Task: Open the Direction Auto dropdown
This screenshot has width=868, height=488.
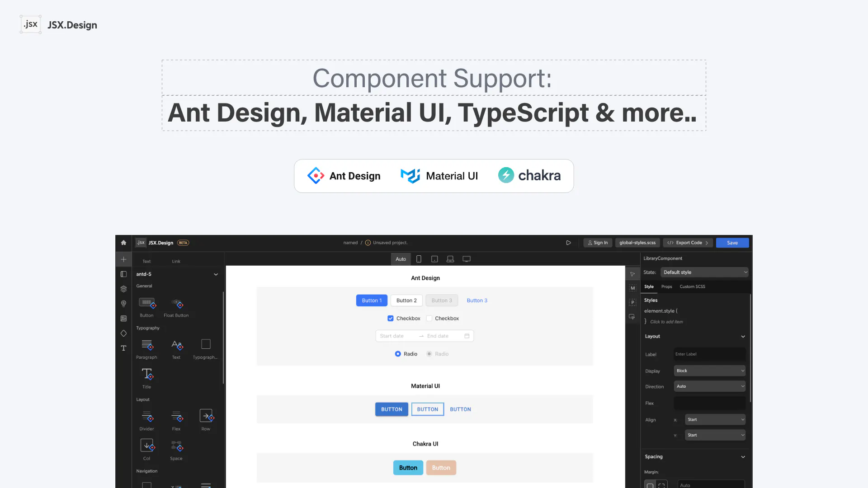Action: (709, 386)
